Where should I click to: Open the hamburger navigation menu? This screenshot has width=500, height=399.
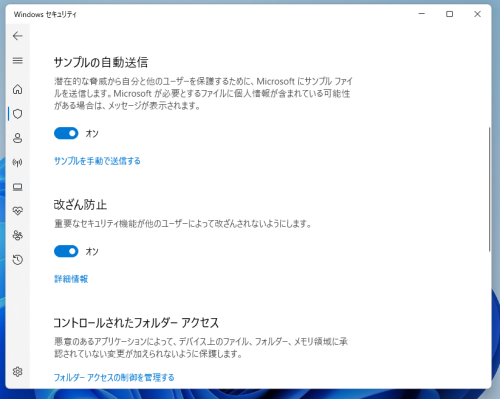tap(18, 61)
